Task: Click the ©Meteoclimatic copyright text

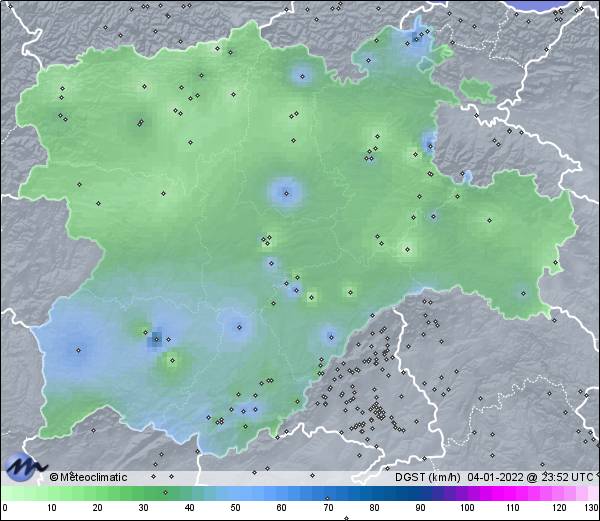Action: pos(88,477)
